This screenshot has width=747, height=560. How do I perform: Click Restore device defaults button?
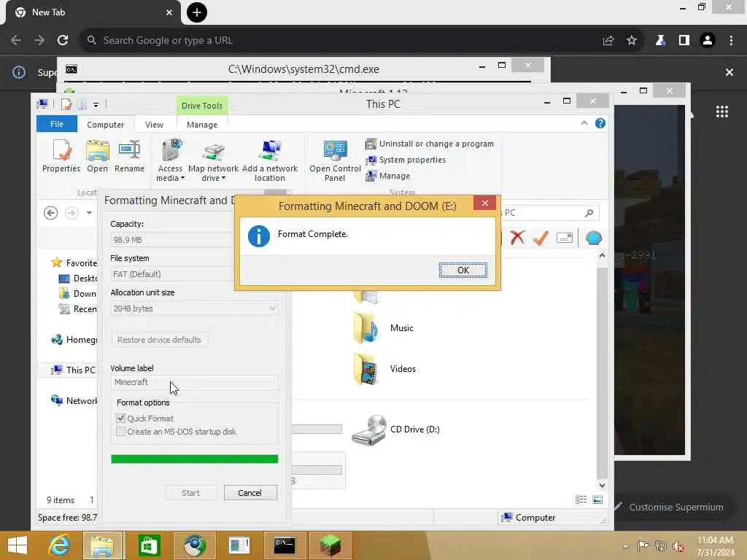point(159,340)
